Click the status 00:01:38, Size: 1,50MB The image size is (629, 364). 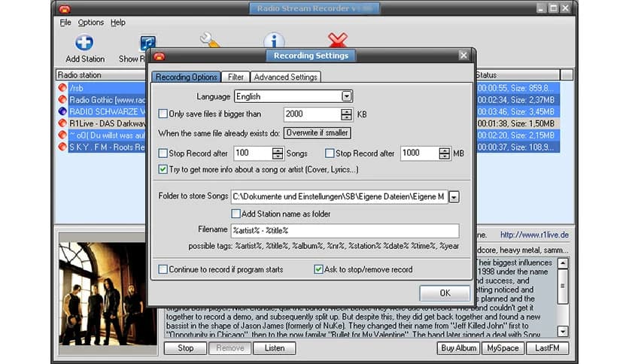click(516, 123)
